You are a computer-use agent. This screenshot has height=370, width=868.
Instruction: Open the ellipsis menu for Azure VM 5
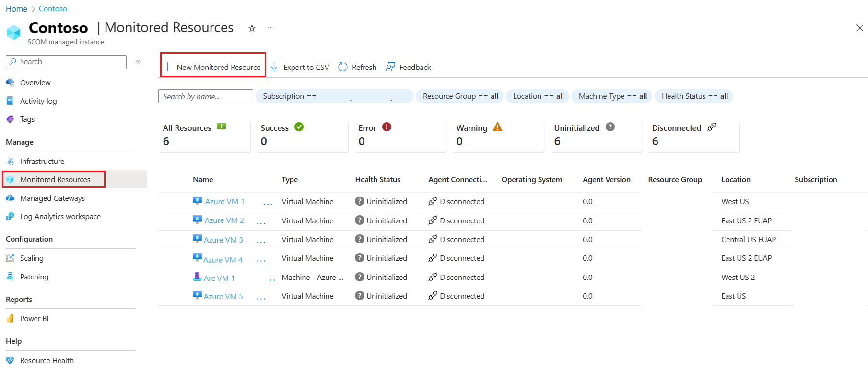(x=261, y=299)
